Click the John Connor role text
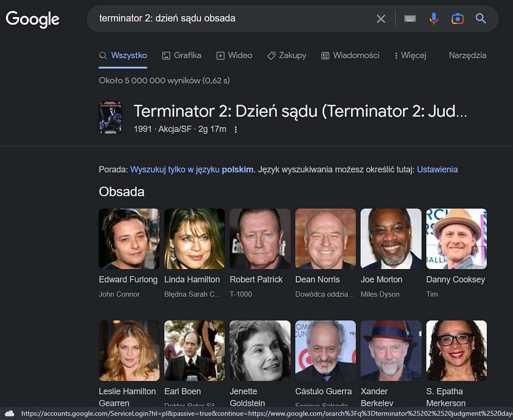 click(x=119, y=294)
